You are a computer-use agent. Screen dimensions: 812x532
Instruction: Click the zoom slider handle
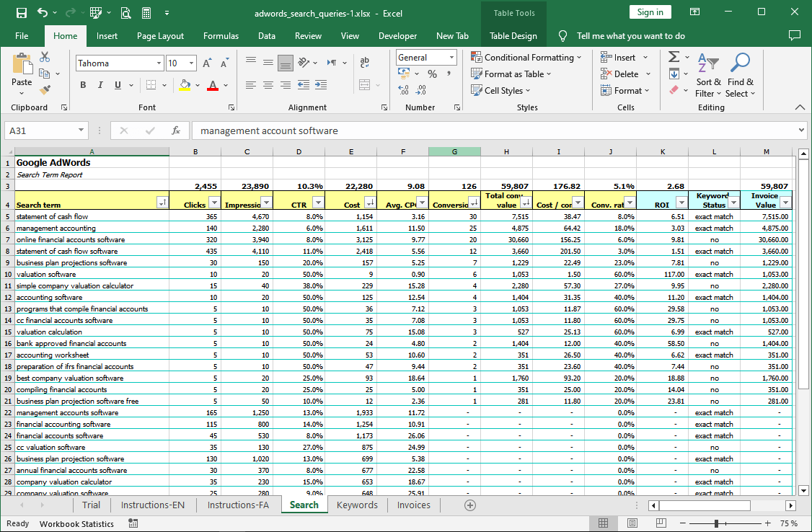point(716,524)
